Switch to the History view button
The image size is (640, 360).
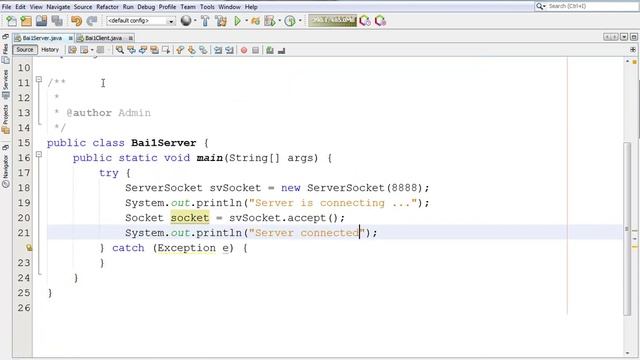[x=50, y=50]
